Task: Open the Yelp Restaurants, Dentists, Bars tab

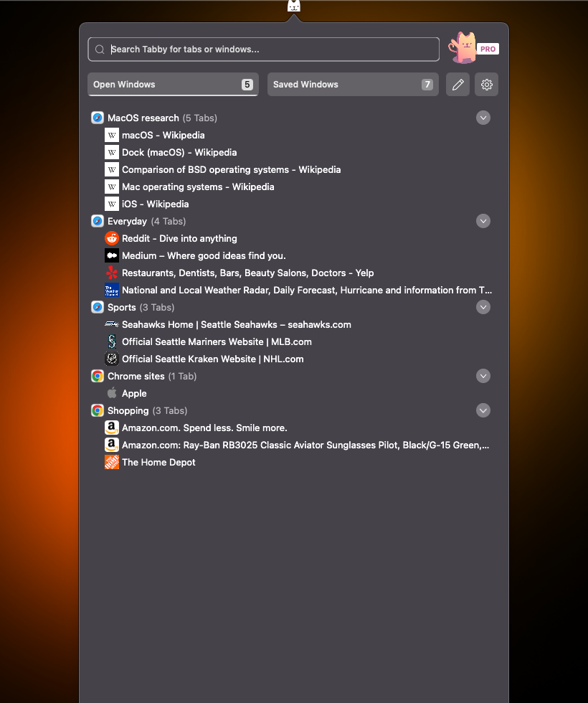Action: [x=248, y=273]
